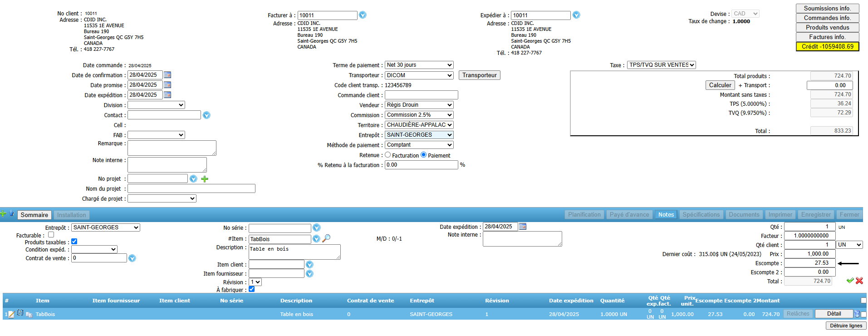The width and height of the screenshot is (868, 336).
Task: Open the Terme de paiement dropdown
Action: pyautogui.click(x=419, y=65)
